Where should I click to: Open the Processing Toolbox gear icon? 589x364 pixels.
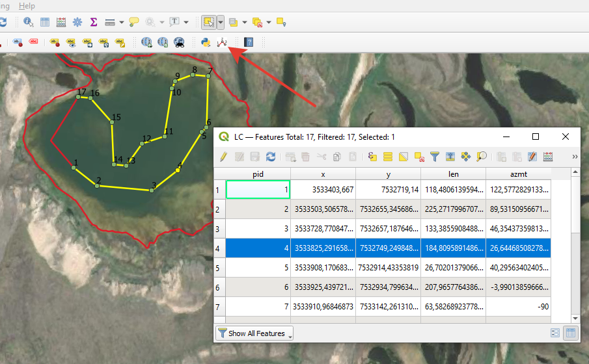point(77,22)
